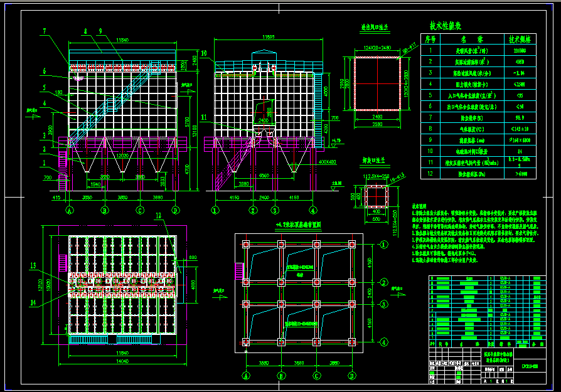This screenshot has width=561, height=392.
Task: Click grid axis bubble A under front elevation
Action: pyautogui.click(x=70, y=210)
